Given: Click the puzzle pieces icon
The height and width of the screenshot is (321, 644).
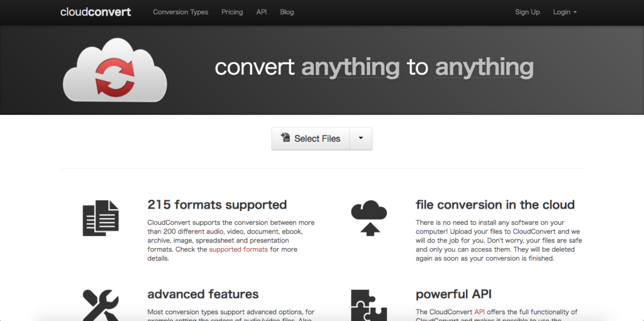Looking at the screenshot, I should (369, 305).
